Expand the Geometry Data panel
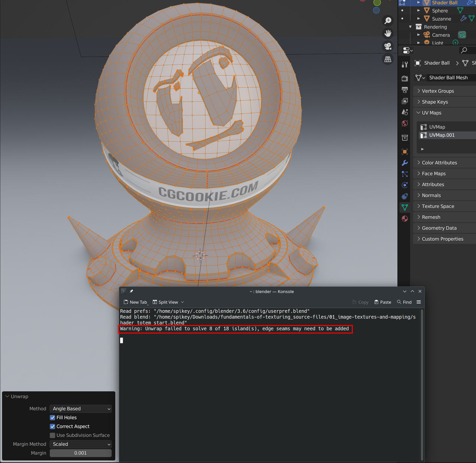Screen dimensions: 476x463 pyautogui.click(x=419, y=228)
